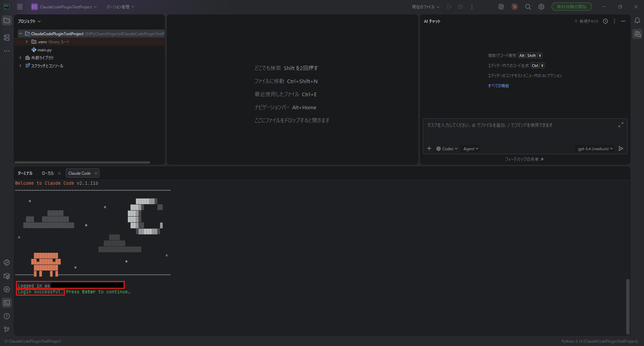This screenshot has width=644, height=346.
Task: Toggle the AI chat panel sidebar button
Action: [637, 34]
